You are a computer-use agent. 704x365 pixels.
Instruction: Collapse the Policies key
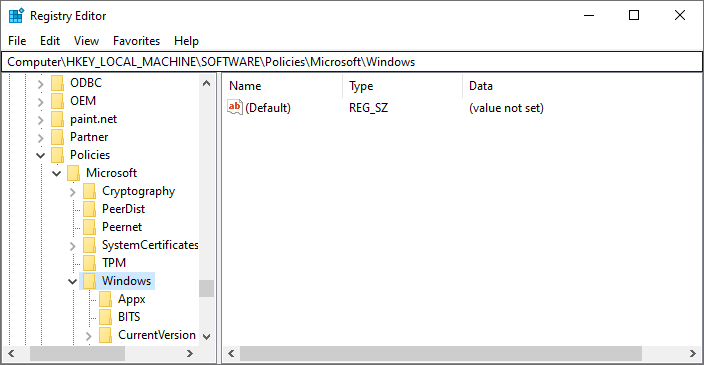pos(40,155)
